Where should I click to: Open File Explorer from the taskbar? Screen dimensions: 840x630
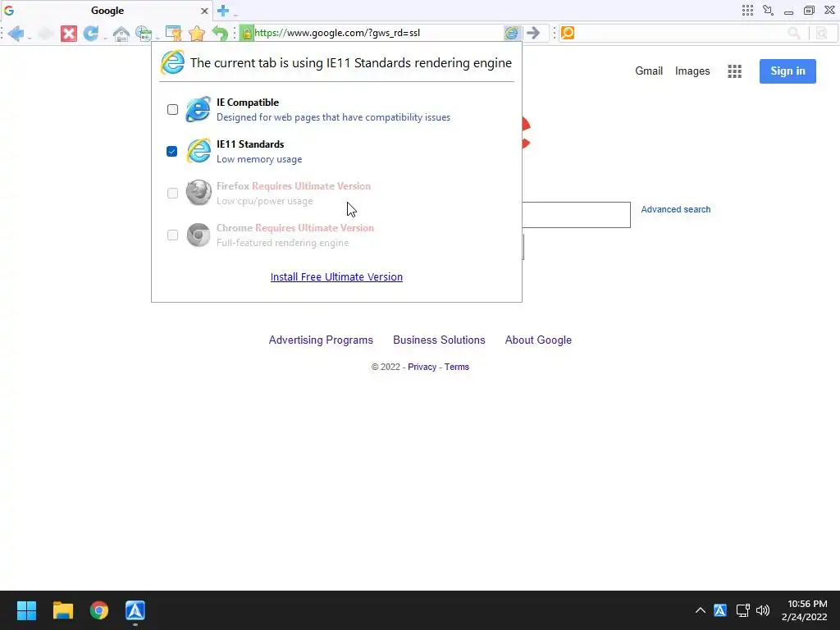62,610
